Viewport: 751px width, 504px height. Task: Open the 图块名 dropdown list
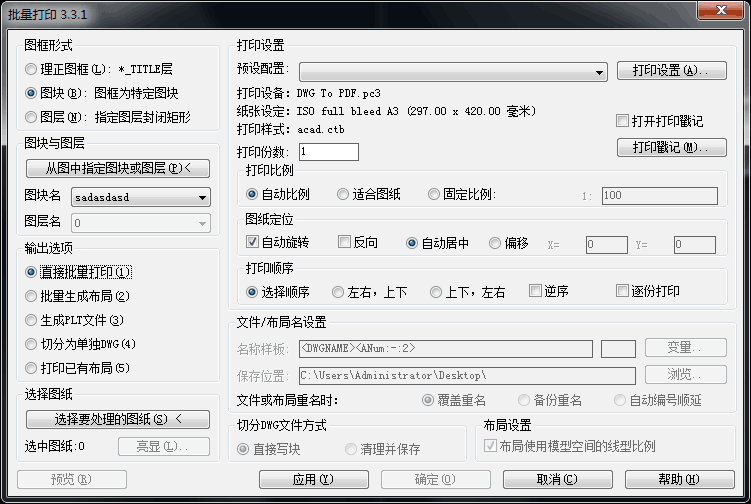pyautogui.click(x=203, y=198)
